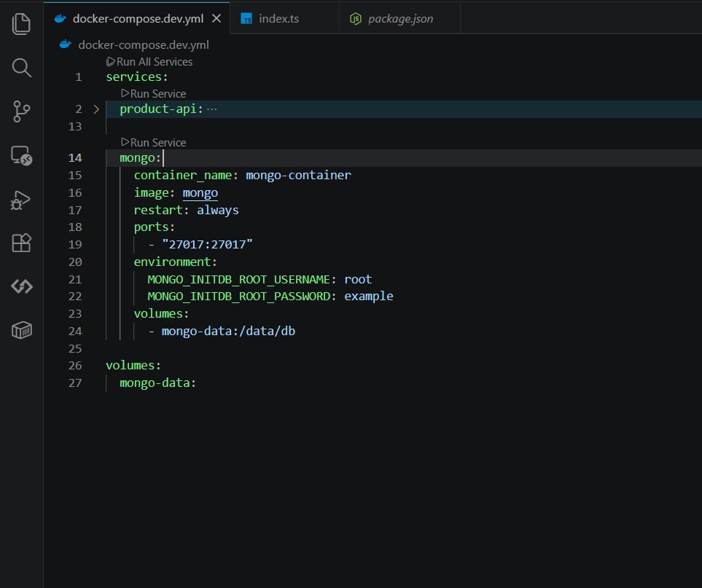This screenshot has height=588, width=702.
Task: Select the docker-compose.dev.yml tab
Action: pos(136,18)
